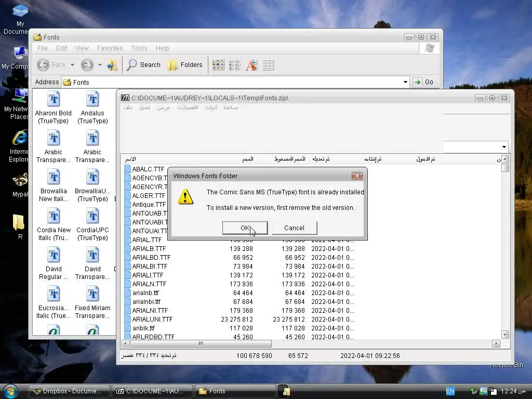This screenshot has height=399, width=532.
Task: Select David Regular font icon
Action: click(54, 263)
